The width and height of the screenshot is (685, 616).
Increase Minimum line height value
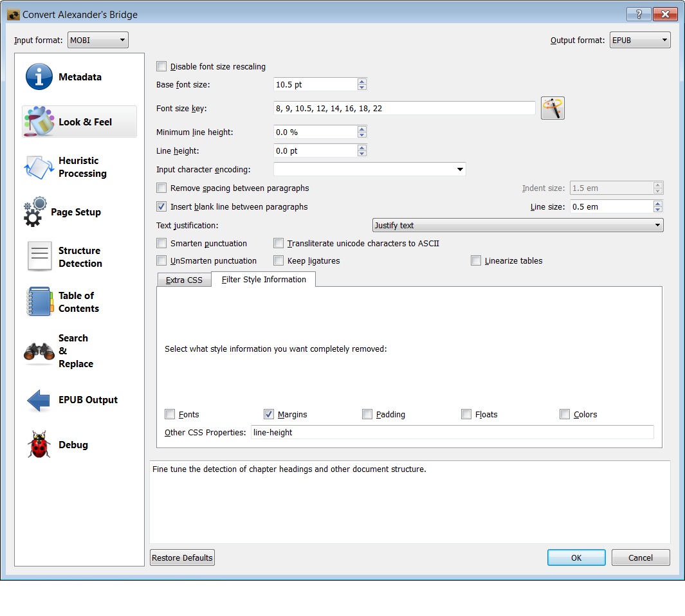(361, 129)
